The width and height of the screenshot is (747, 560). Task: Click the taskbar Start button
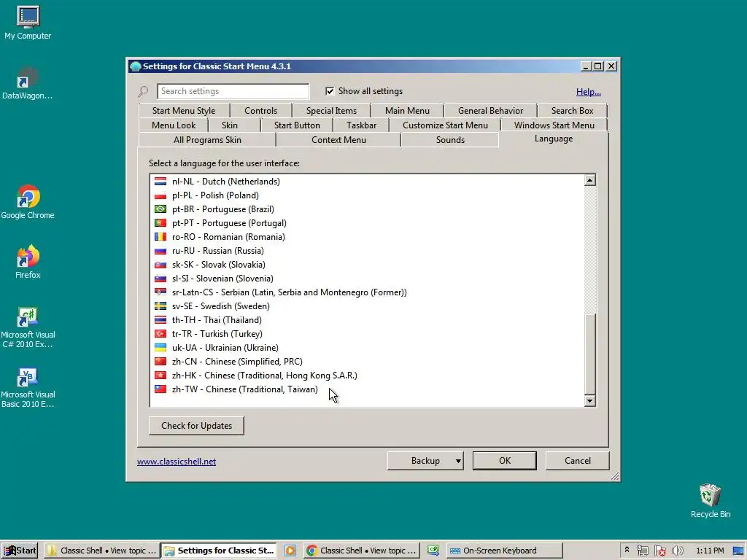click(x=20, y=551)
